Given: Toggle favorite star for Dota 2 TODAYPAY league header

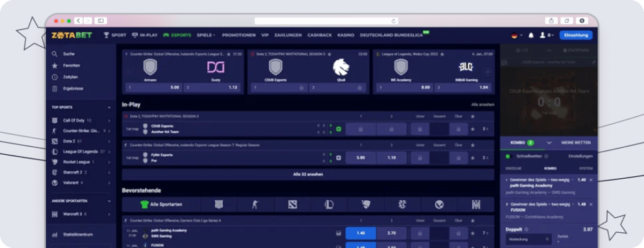Looking at the screenshot, I should tap(473, 116).
